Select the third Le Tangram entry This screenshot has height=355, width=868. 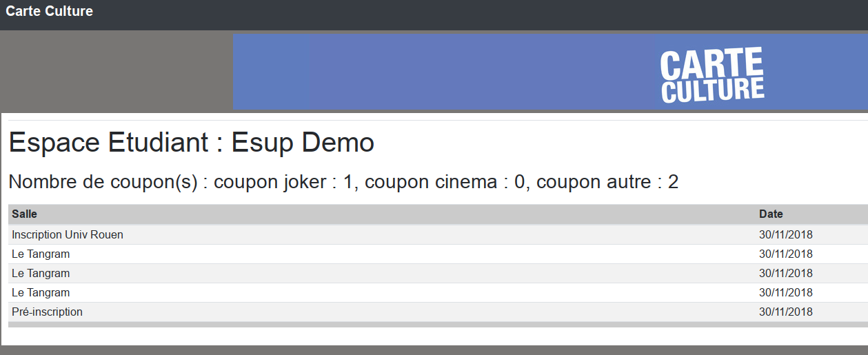[41, 292]
